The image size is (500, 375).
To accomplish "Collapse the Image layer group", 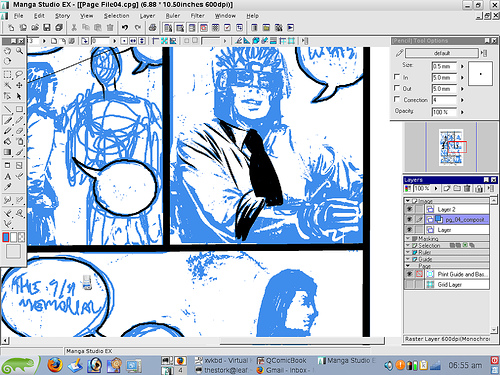I will (x=408, y=201).
